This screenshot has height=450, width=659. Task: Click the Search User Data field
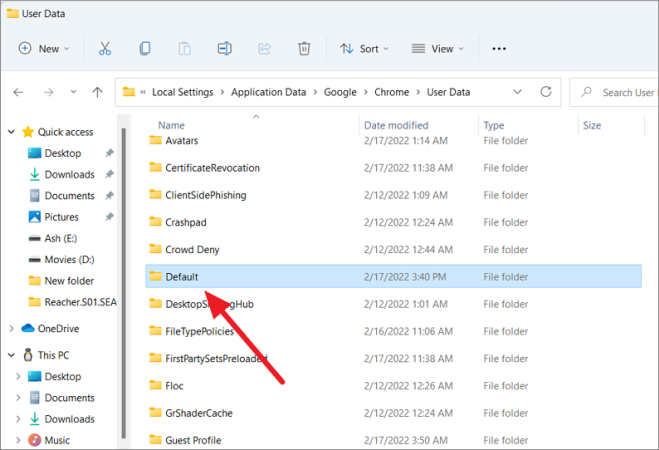click(614, 92)
